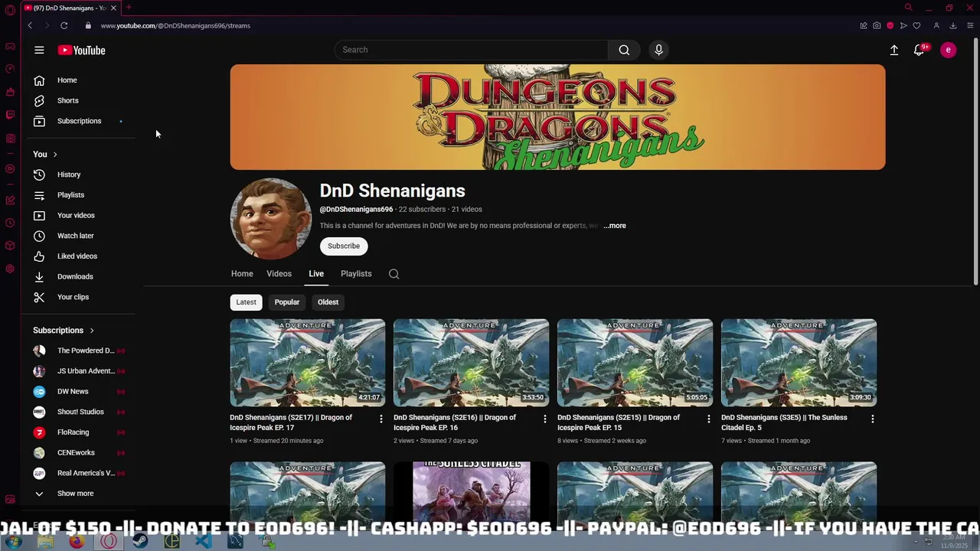980x551 pixels.
Task: Open Firefox from the taskbar
Action: pyautogui.click(x=77, y=541)
